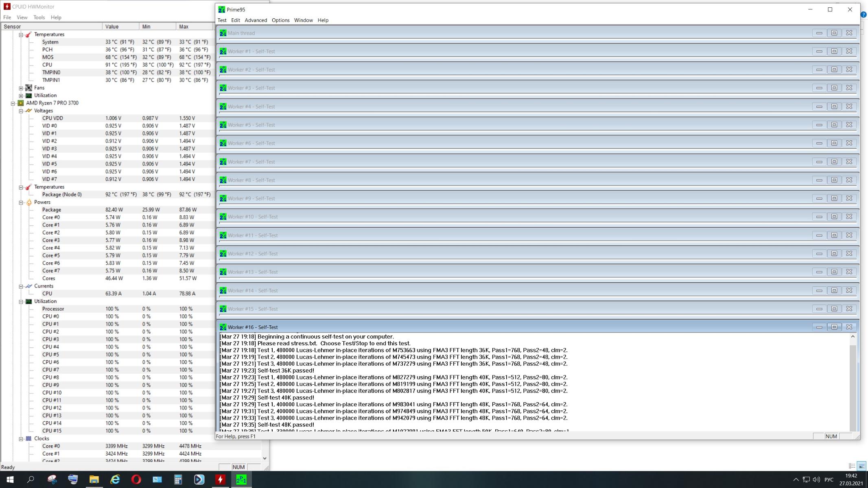Open the Advanced menu in Prime95
Viewport: 868px width, 488px height.
[256, 20]
